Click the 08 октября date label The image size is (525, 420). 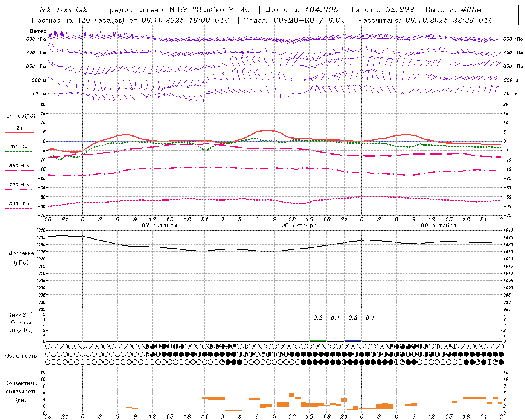pos(299,226)
